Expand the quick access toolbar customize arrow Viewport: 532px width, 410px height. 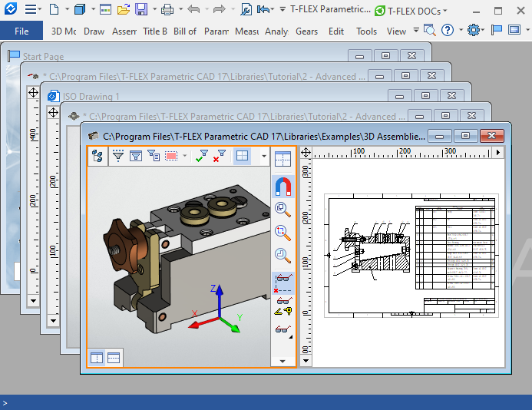pos(283,9)
